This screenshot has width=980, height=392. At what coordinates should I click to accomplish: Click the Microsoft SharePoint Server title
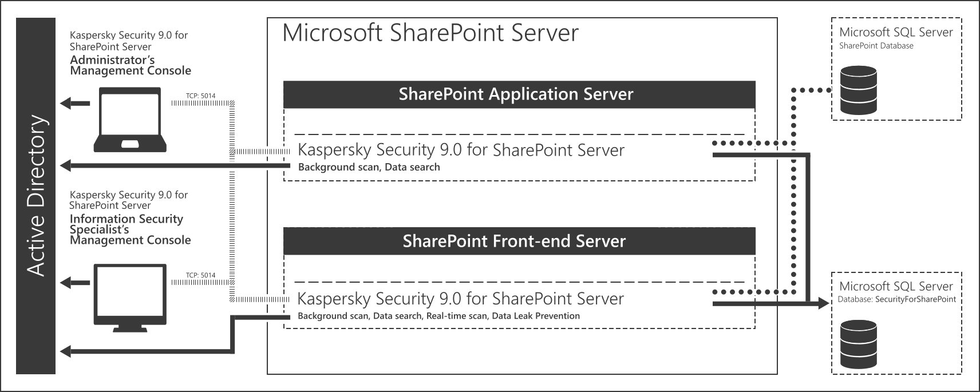[x=430, y=33]
